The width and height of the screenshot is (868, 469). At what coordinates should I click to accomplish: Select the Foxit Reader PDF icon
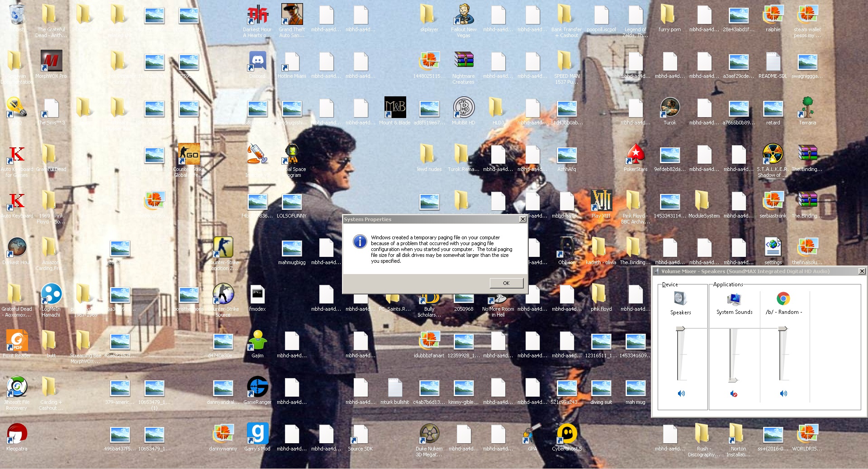pyautogui.click(x=17, y=341)
